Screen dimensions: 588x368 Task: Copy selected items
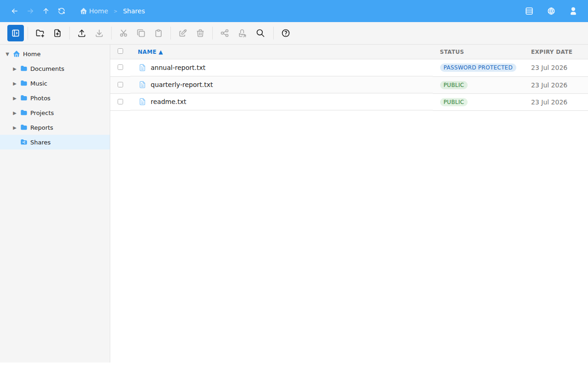click(x=141, y=33)
